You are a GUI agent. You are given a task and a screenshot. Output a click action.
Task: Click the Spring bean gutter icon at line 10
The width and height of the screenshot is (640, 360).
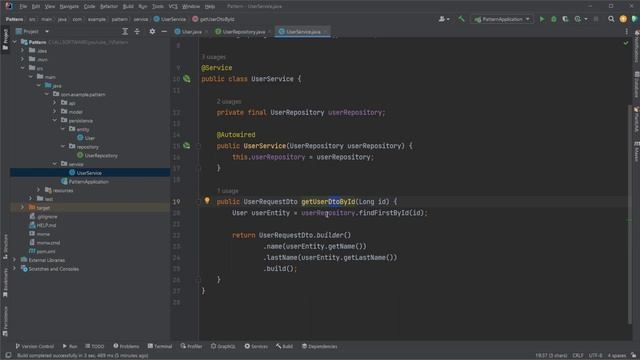(x=187, y=78)
